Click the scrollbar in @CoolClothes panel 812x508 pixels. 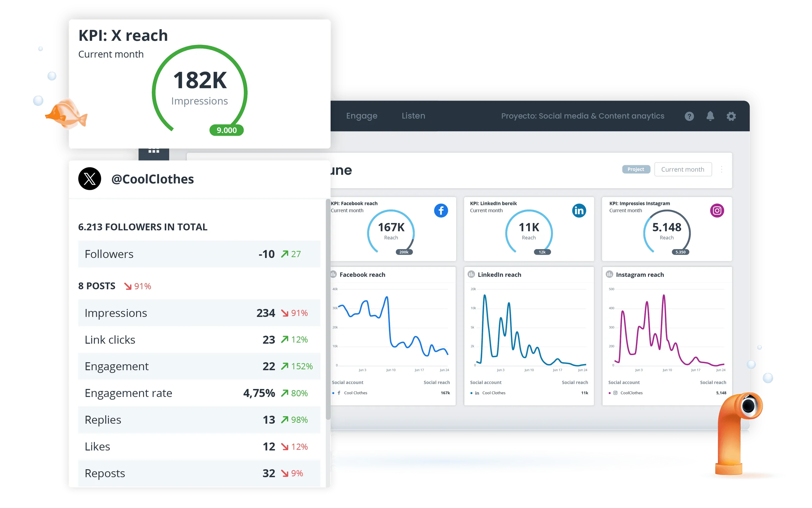pos(328,309)
